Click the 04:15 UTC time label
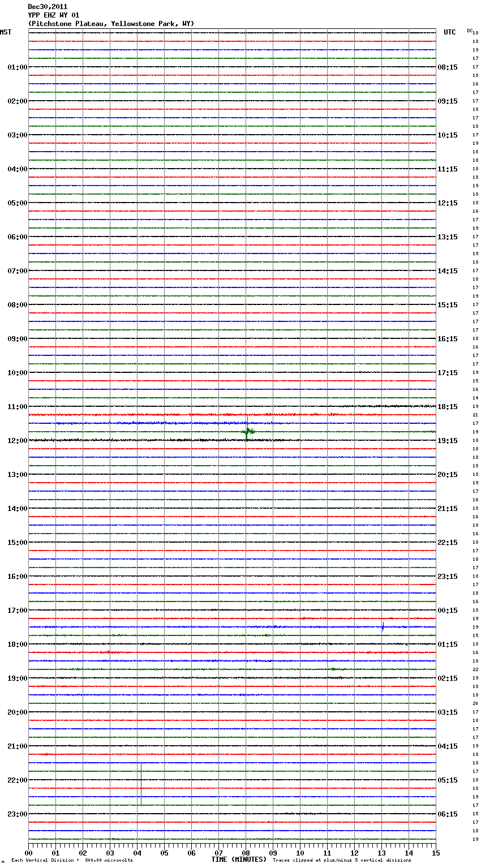 448,746
